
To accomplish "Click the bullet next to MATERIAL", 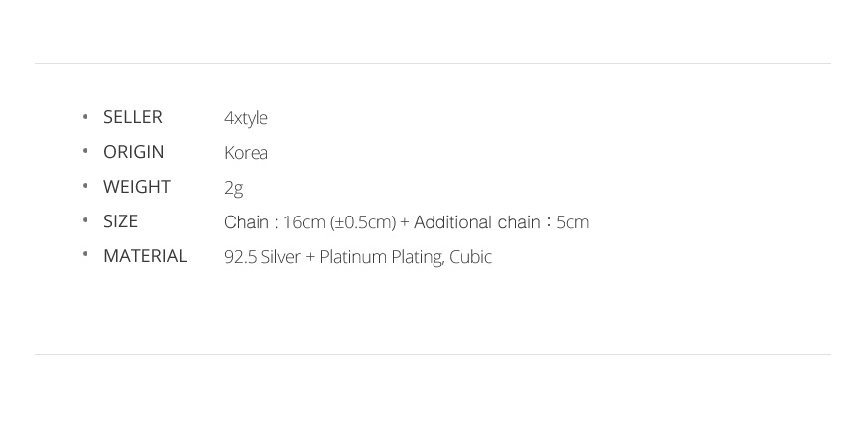I will pos(85,254).
